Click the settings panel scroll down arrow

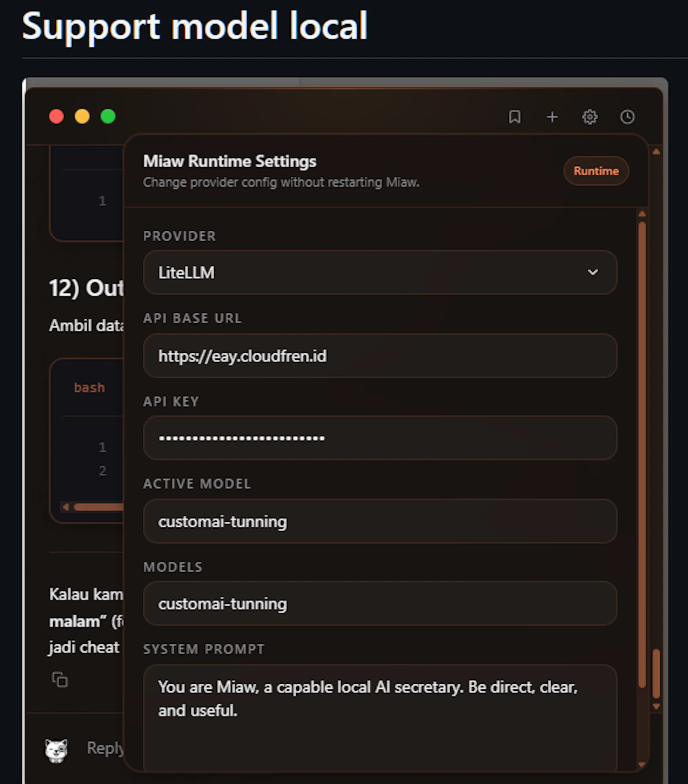[642, 765]
